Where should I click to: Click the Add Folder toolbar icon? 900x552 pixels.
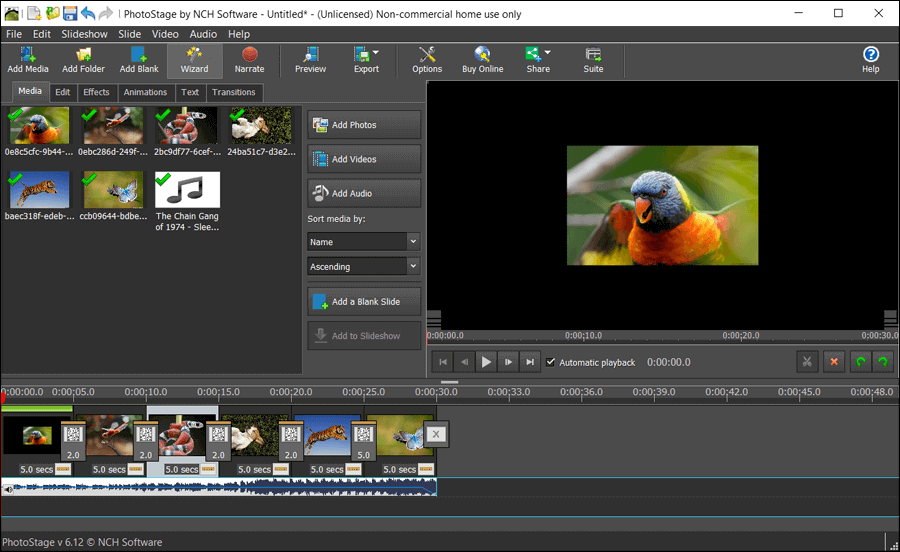coord(83,60)
